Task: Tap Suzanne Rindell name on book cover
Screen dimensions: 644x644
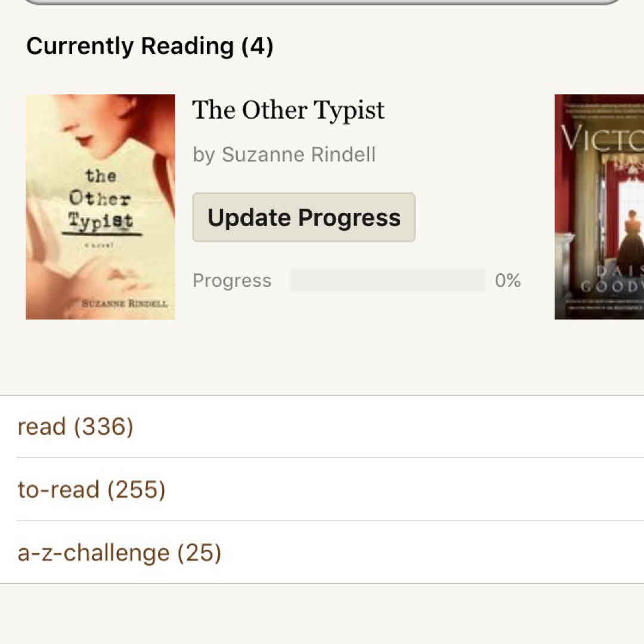Action: click(x=125, y=304)
